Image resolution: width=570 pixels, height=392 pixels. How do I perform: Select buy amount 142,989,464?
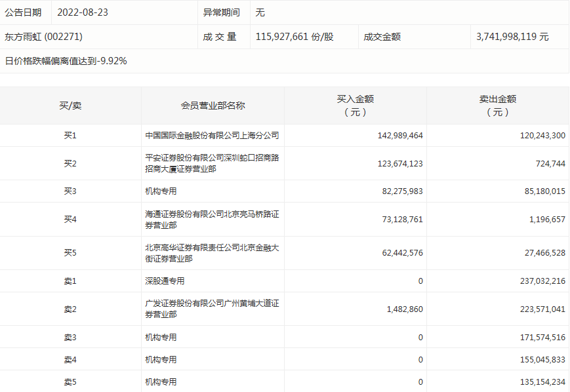[400, 136]
